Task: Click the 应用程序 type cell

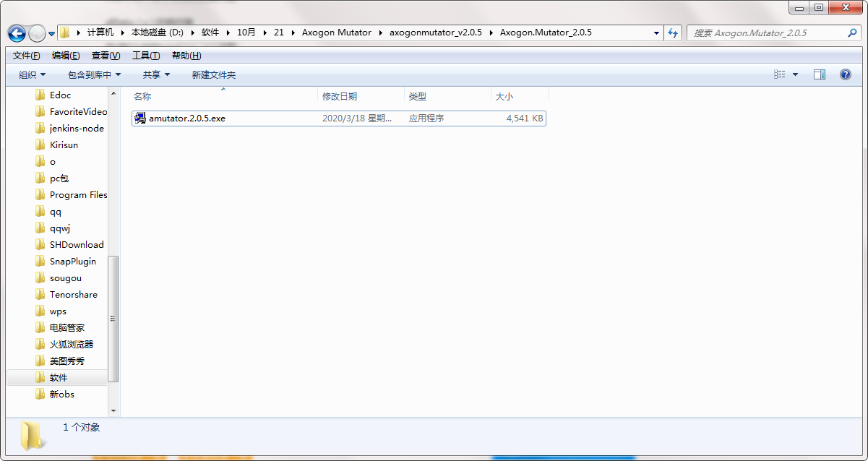Action: point(426,118)
